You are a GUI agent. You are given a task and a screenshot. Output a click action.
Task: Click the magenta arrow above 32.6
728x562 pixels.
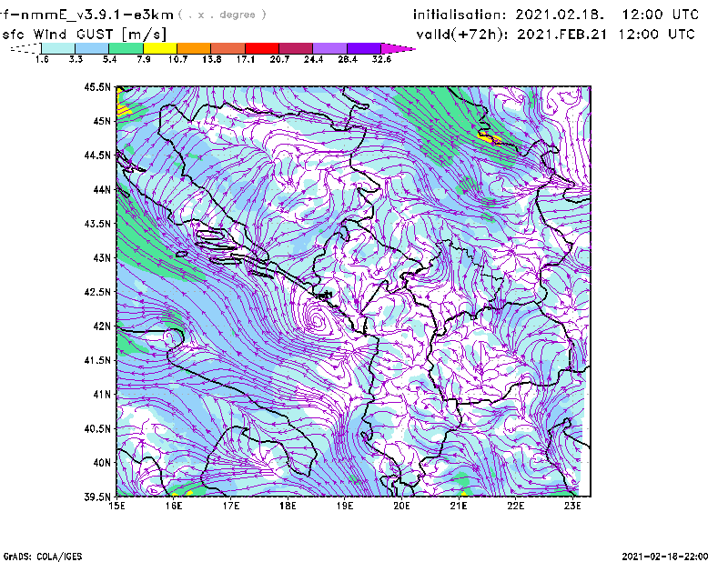(397, 48)
